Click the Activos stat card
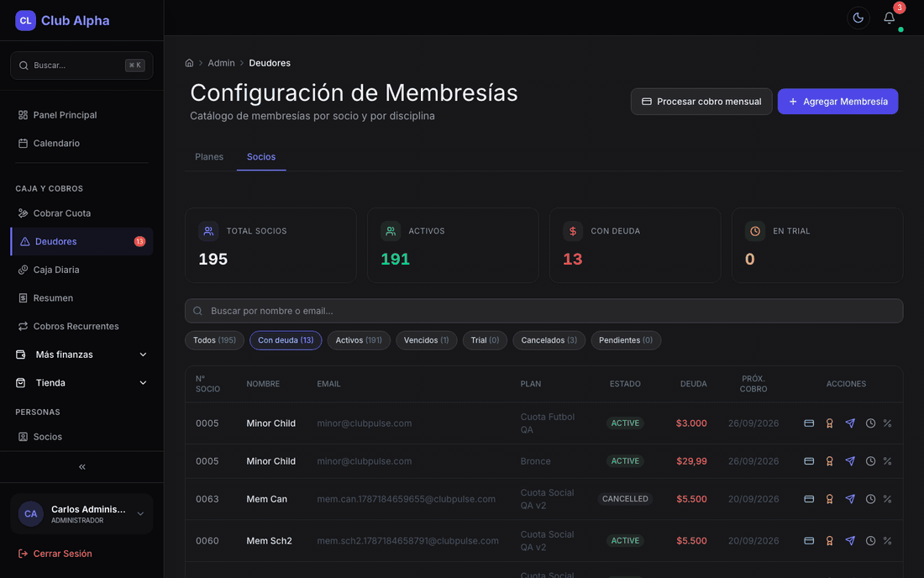Screen dimensions: 924x578 click(x=453, y=245)
